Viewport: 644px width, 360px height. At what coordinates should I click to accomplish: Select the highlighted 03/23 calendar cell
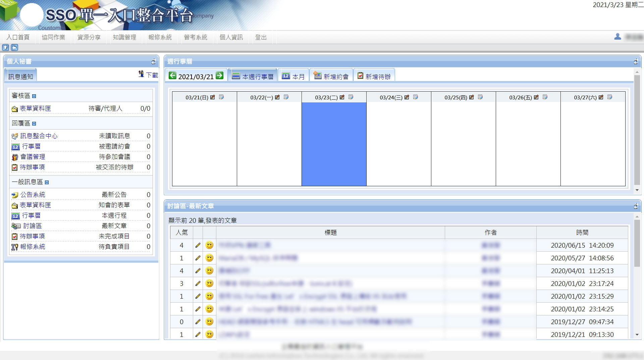pos(334,144)
